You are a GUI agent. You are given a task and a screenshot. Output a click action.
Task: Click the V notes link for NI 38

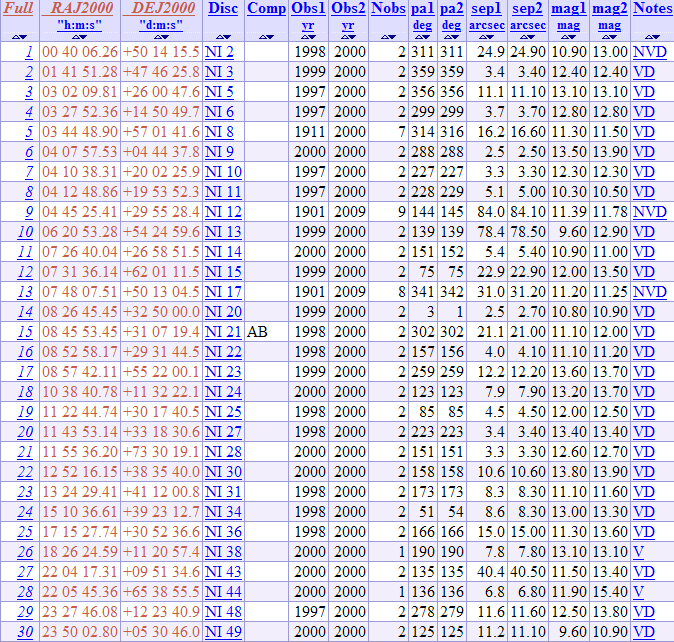pos(638,552)
